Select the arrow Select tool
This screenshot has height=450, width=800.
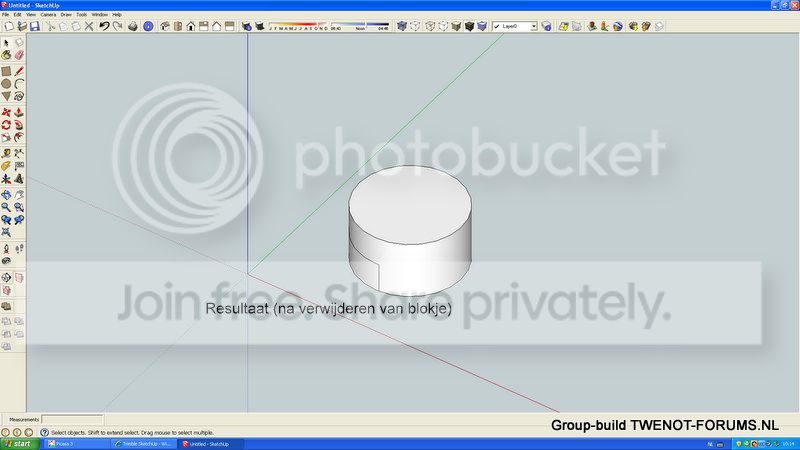pyautogui.click(x=6, y=43)
